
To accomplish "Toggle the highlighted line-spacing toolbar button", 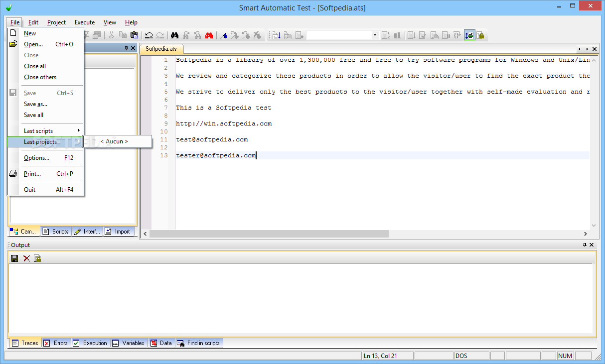I will point(469,35).
